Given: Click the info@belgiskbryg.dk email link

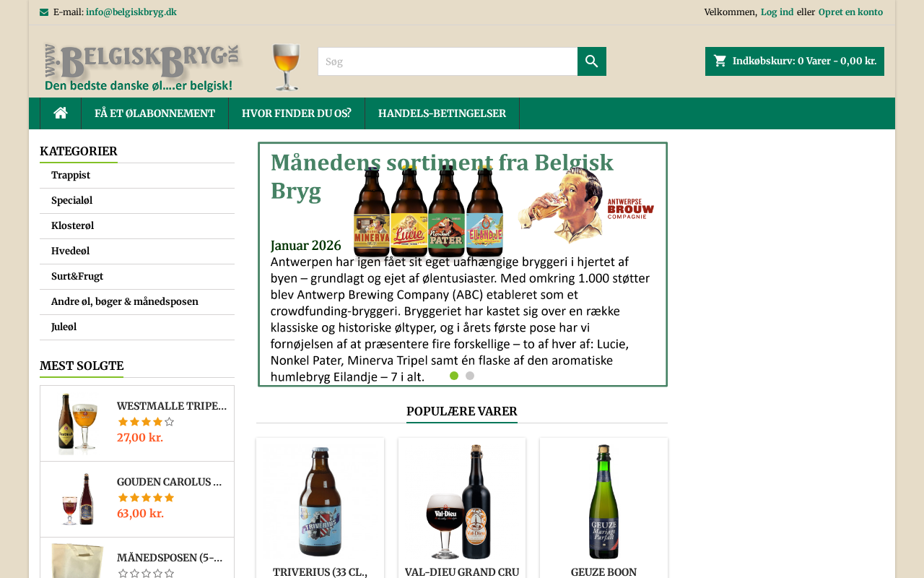Looking at the screenshot, I should coord(131,12).
